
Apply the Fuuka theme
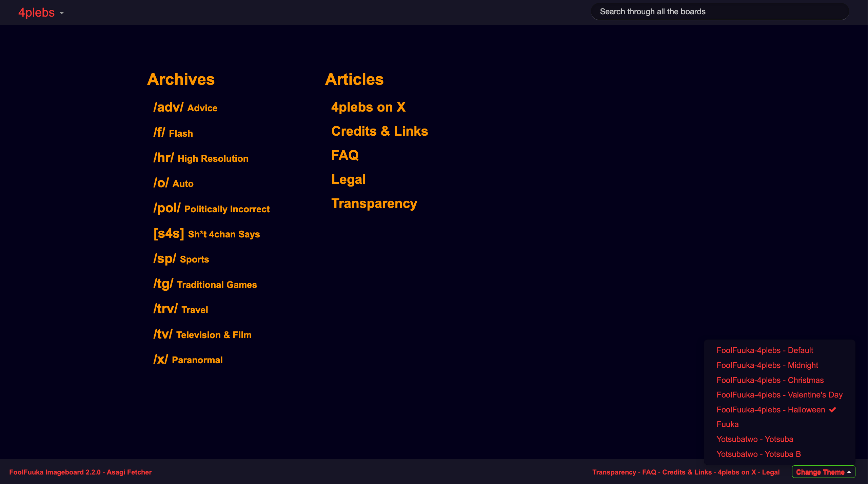click(727, 424)
